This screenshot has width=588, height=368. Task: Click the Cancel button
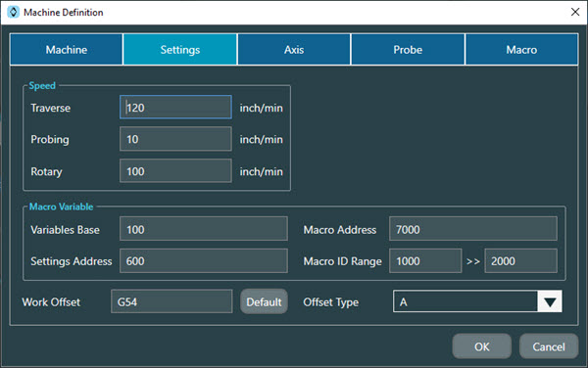[x=549, y=346]
